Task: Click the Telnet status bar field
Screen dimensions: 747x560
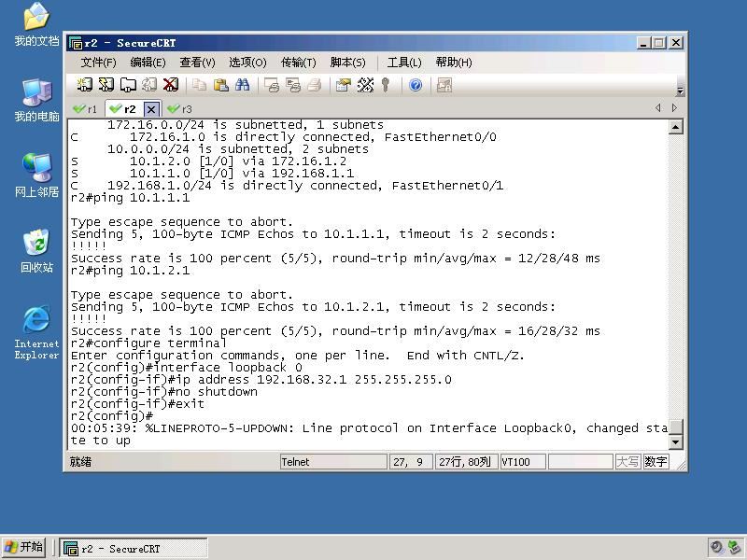Action: [333, 461]
